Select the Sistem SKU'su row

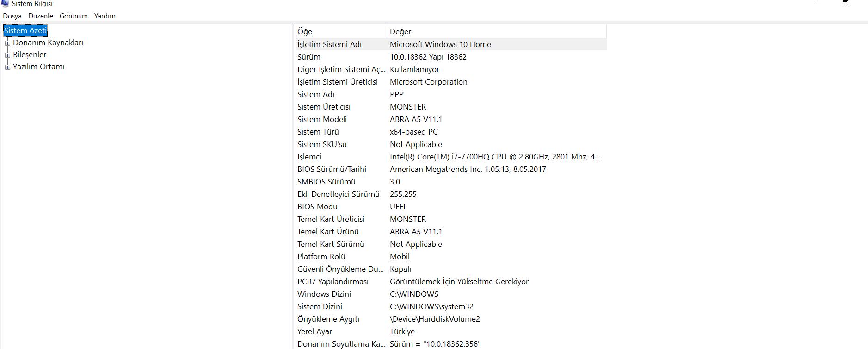(x=450, y=144)
